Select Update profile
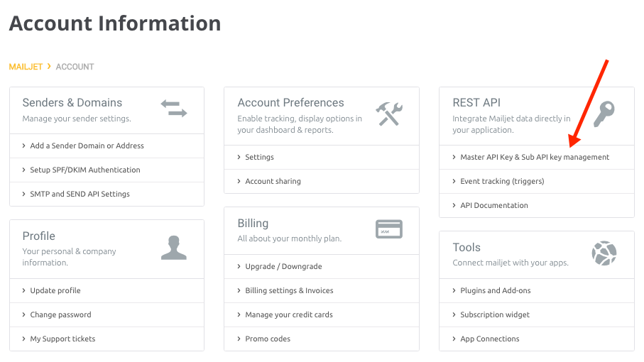This screenshot has width=644, height=362. click(55, 290)
